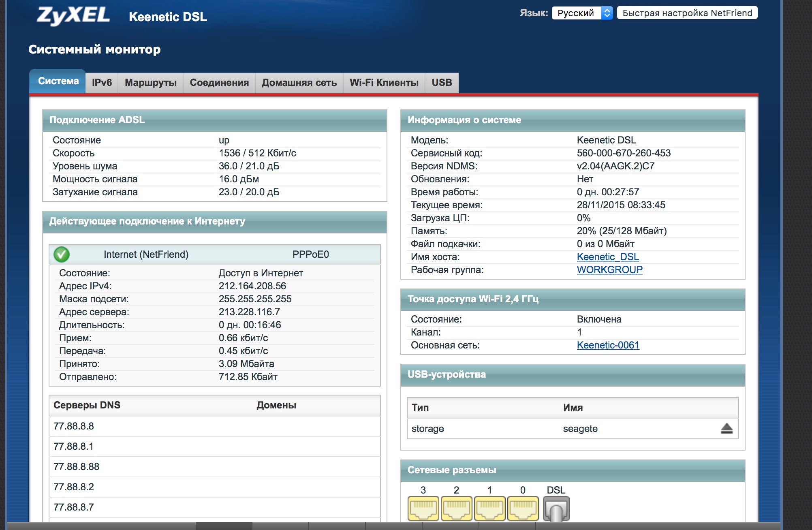Open the Соединения tab
The height and width of the screenshot is (530, 812).
(219, 83)
